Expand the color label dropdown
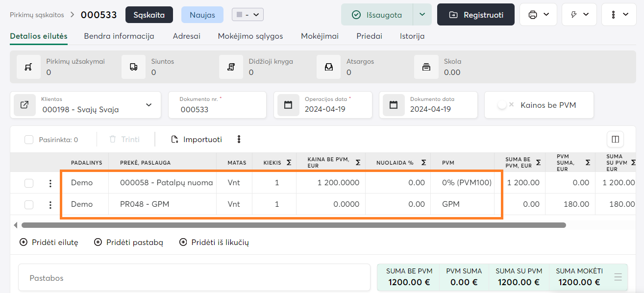The image size is (644, 293). click(x=248, y=15)
